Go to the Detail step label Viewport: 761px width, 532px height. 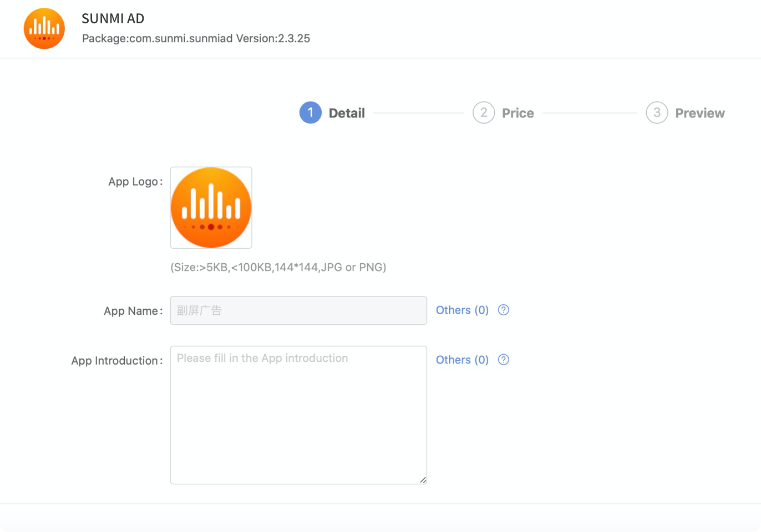pos(347,113)
